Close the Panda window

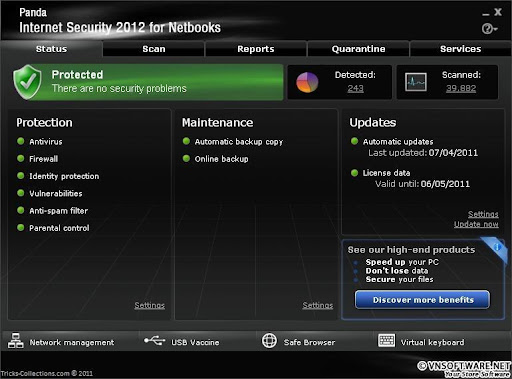[x=498, y=12]
